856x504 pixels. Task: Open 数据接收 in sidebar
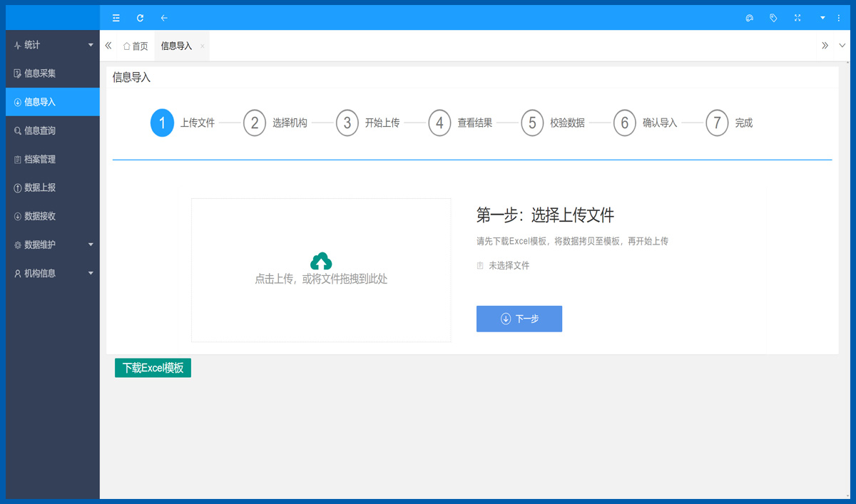tap(53, 216)
